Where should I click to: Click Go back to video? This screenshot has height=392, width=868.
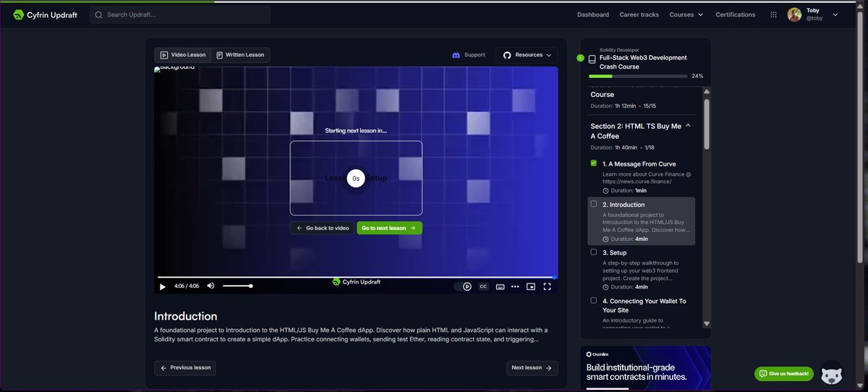click(323, 228)
